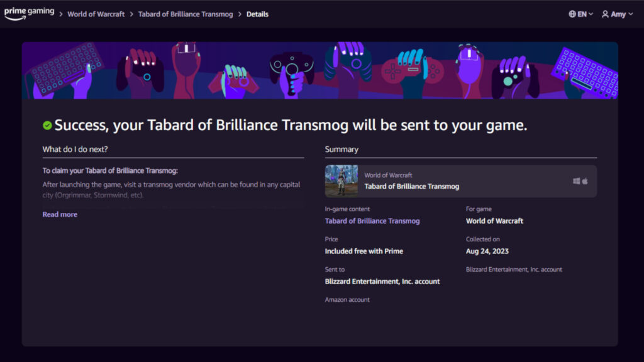Expand the Amy account menu

click(x=616, y=13)
